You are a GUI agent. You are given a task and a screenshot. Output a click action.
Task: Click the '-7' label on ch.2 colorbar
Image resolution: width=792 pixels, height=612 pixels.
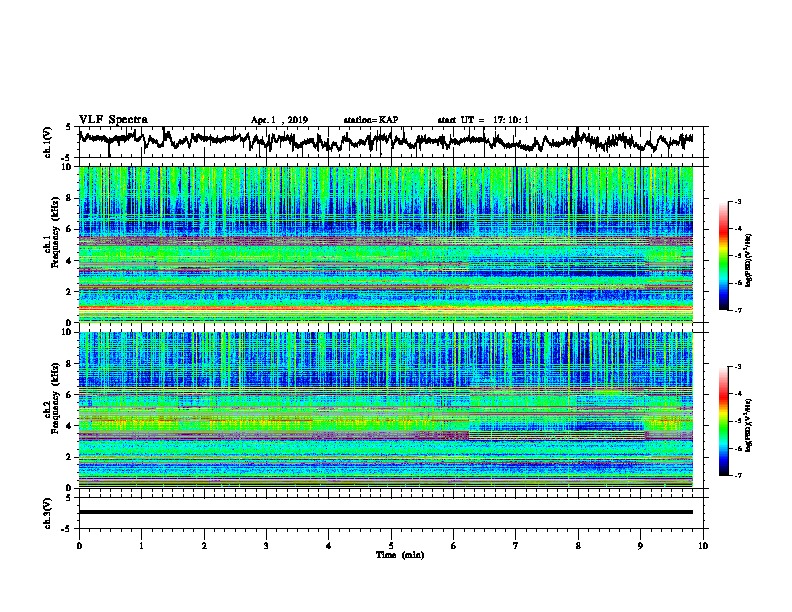[736, 476]
